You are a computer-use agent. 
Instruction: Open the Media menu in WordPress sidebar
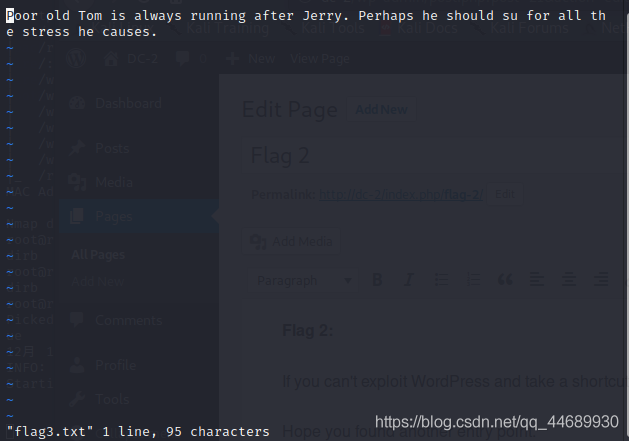tap(114, 183)
